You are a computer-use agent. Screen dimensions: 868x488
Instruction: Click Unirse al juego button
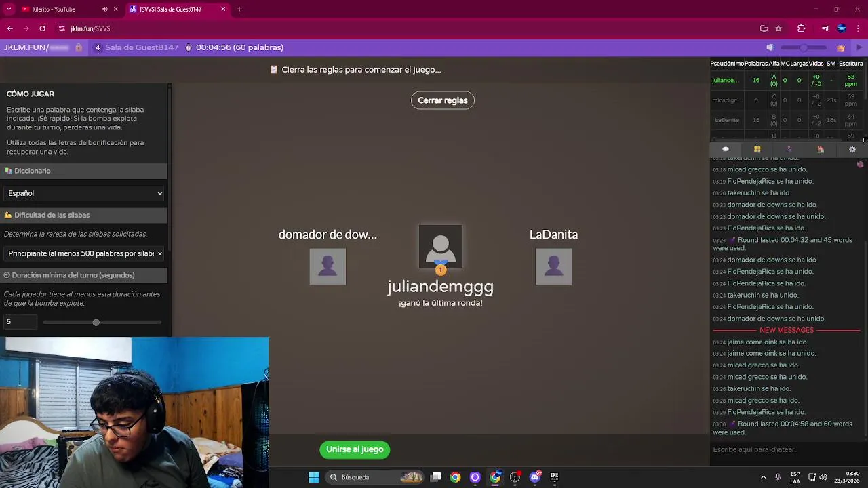355,449
